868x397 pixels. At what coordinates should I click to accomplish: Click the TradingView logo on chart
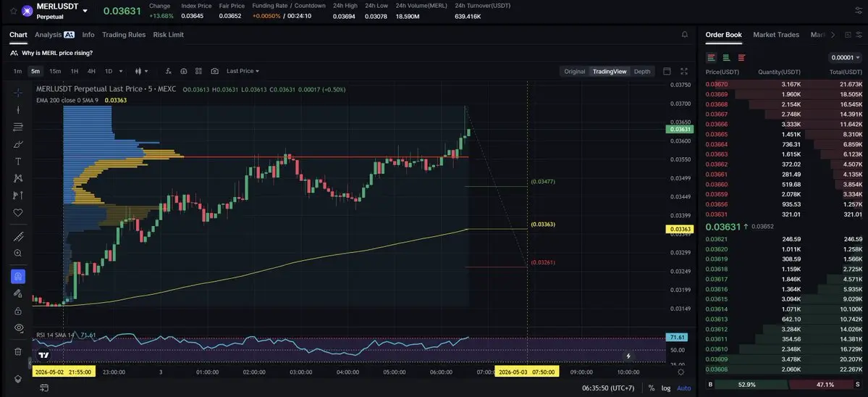(x=43, y=355)
